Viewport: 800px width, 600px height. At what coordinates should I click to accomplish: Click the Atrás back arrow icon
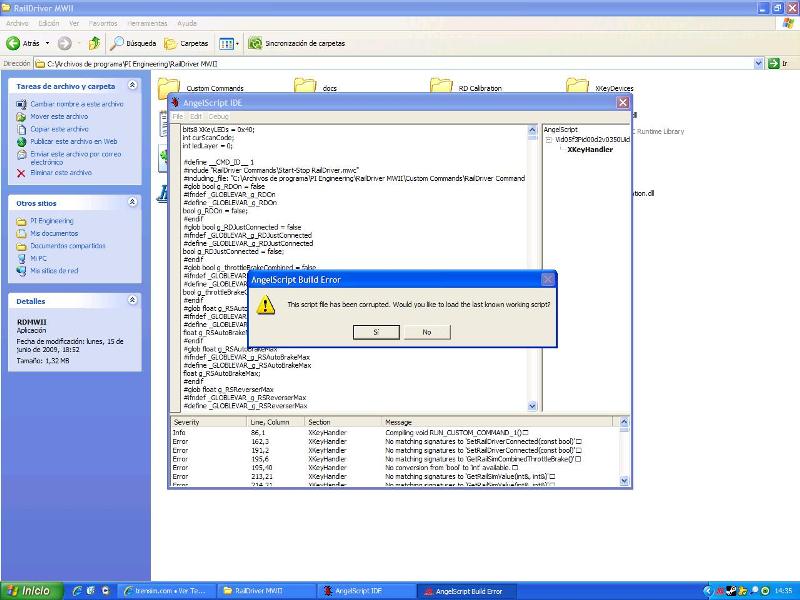point(14,43)
